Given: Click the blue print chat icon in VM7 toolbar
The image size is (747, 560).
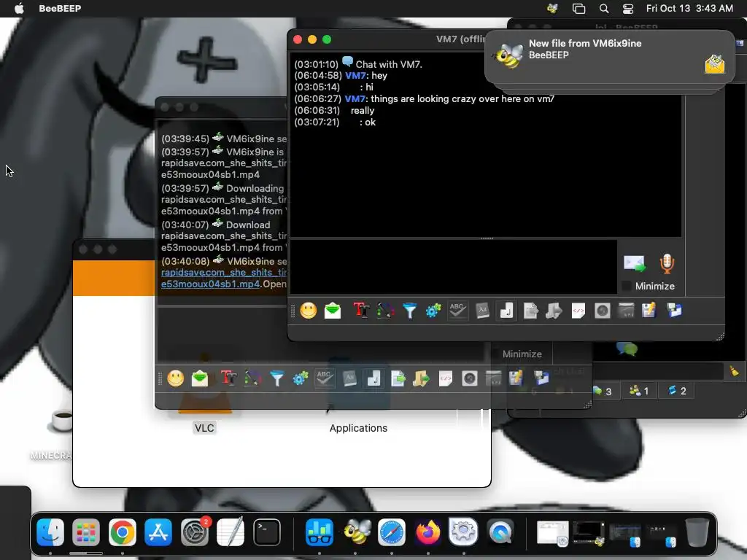Looking at the screenshot, I should [x=674, y=311].
